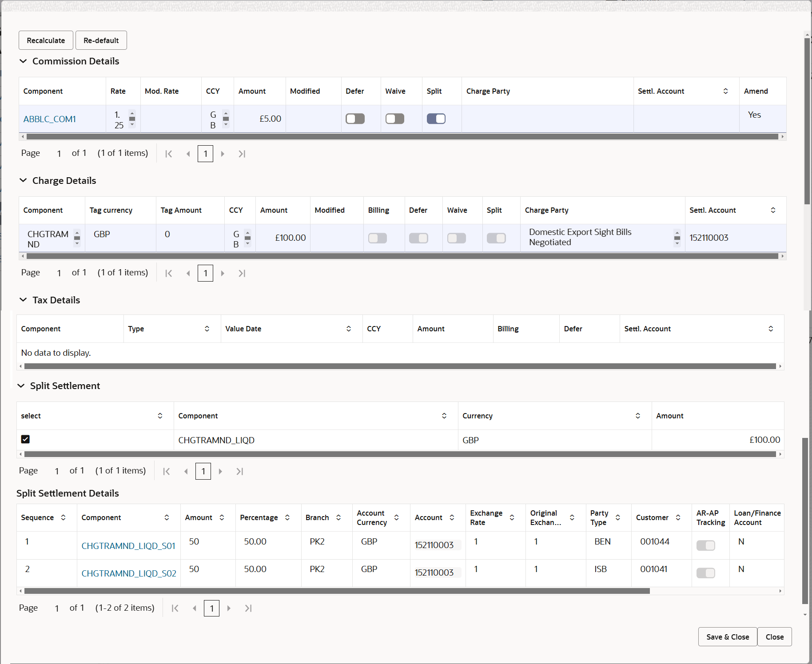The height and width of the screenshot is (664, 812).
Task: Sort the Exchange Rate column
Action: (x=511, y=517)
